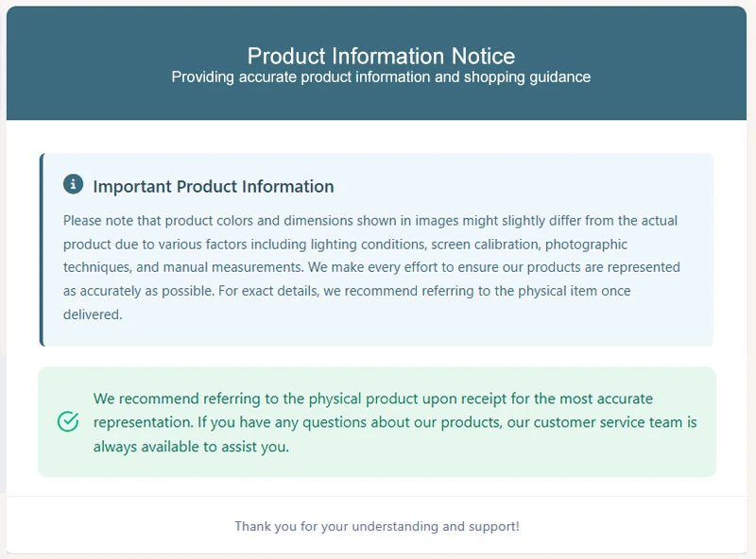Click the green checkmark circle icon
The image size is (756, 559).
[68, 421]
